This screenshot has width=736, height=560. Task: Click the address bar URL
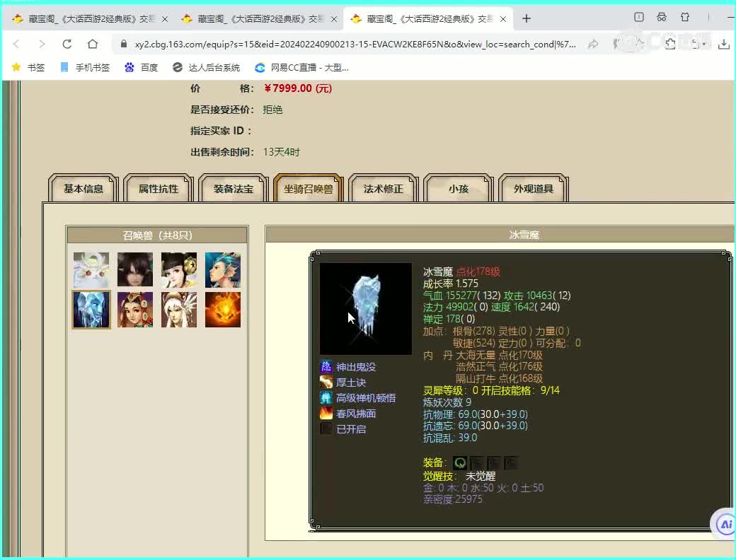[355, 44]
